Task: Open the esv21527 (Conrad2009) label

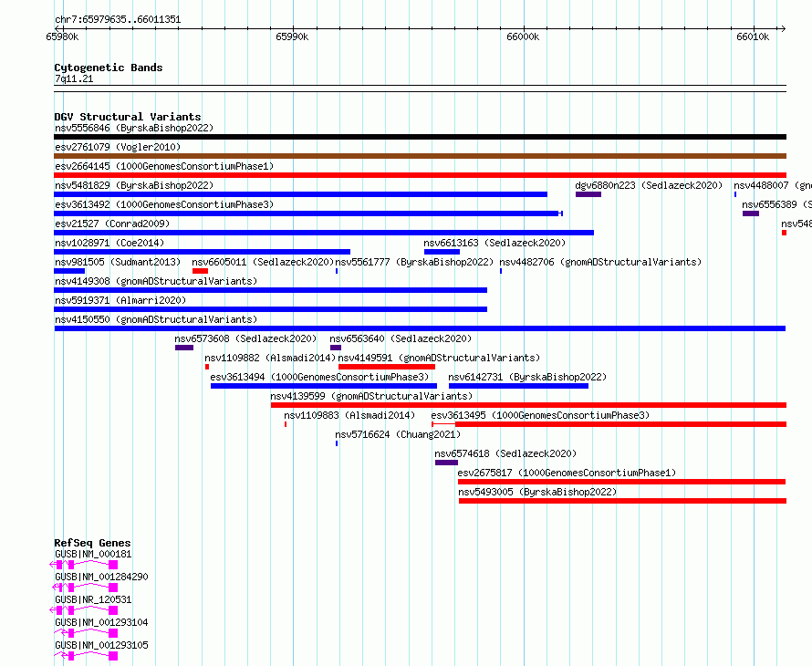Action: point(112,224)
